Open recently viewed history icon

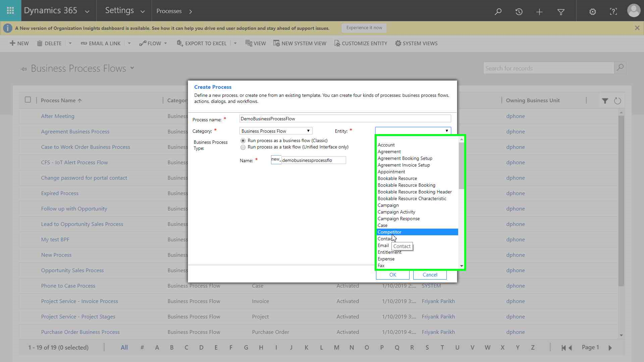519,12
